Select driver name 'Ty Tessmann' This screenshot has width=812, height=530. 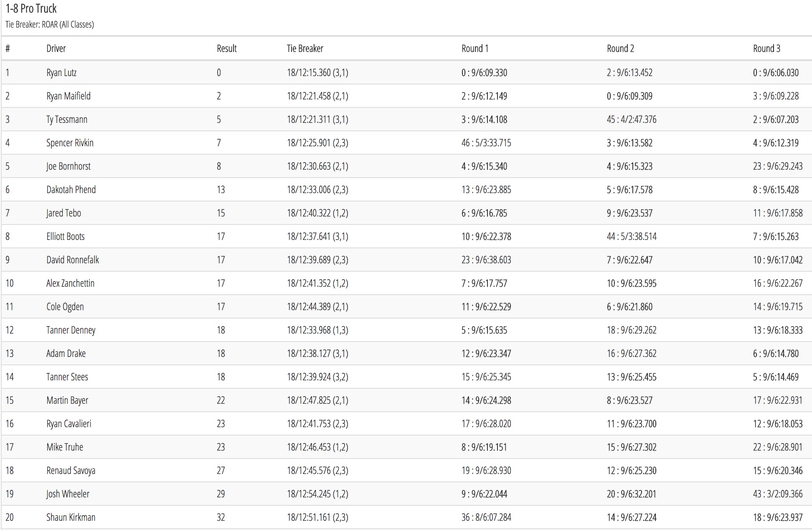coord(67,120)
